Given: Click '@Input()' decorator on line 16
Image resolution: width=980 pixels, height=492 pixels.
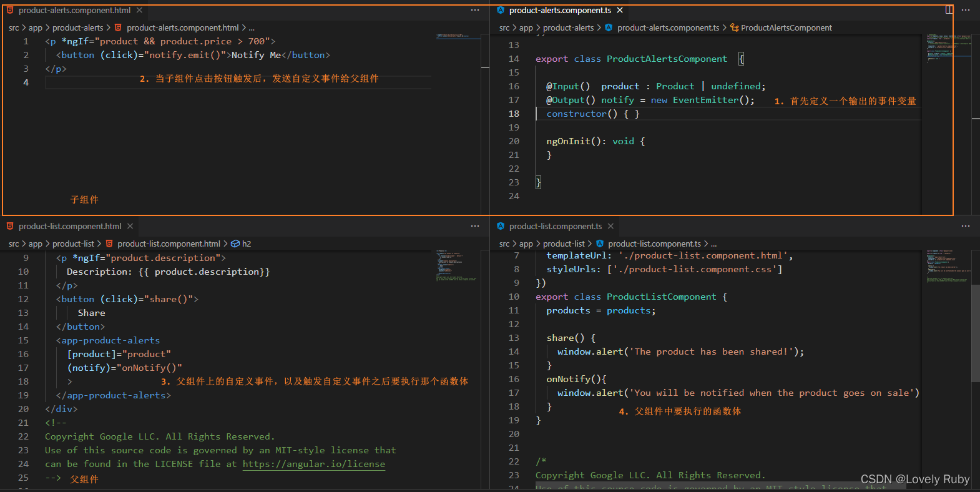Looking at the screenshot, I should (568, 86).
